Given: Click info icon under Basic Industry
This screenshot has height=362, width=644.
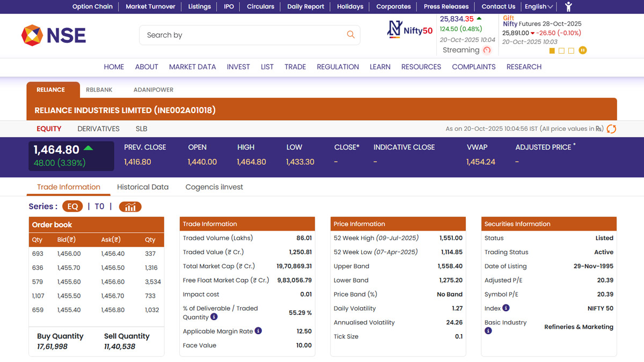Looking at the screenshot, I should [488, 331].
